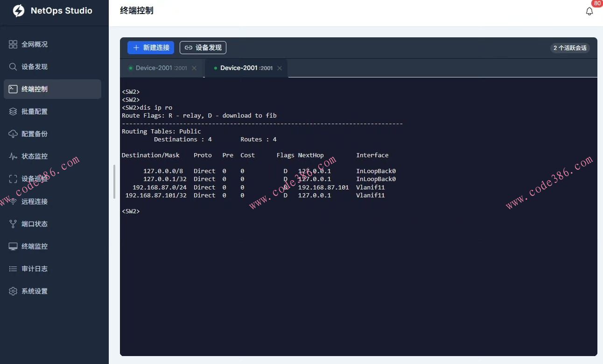This screenshot has height=364, width=603.
Task: Click the 状态监控 pulse icon
Action: click(x=13, y=156)
